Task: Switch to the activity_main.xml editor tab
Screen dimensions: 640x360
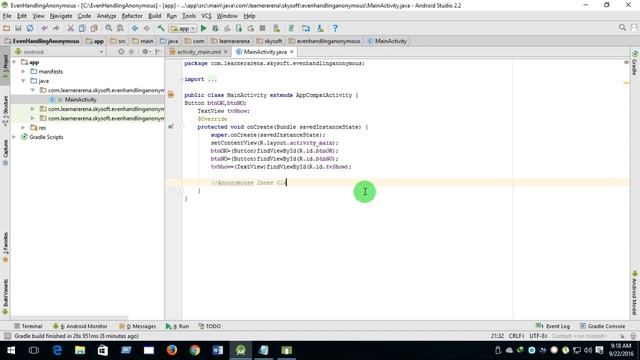Action: [198, 52]
